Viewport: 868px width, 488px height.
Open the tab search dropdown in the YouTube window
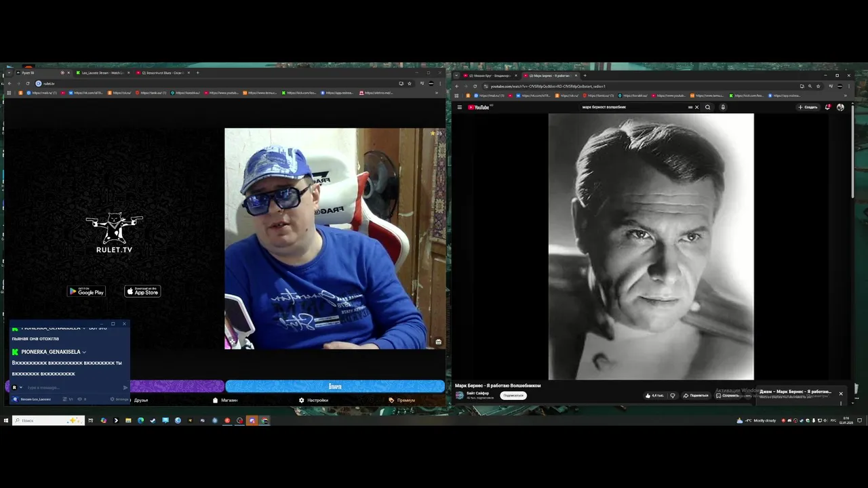(457, 75)
